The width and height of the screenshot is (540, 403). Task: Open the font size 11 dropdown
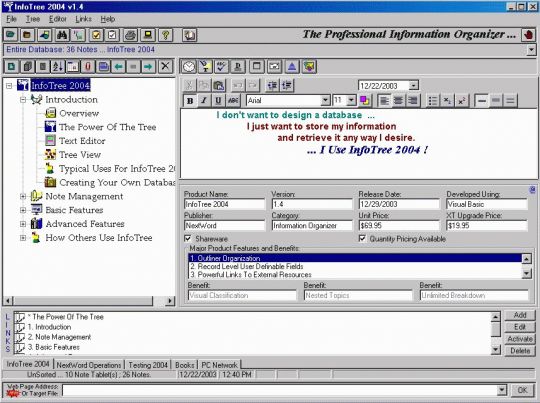(351, 100)
